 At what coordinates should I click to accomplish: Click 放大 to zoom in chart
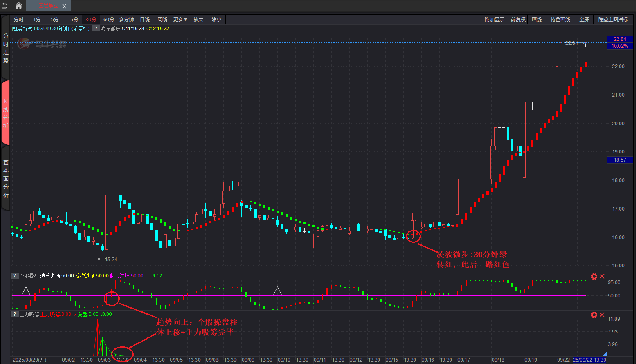click(199, 20)
